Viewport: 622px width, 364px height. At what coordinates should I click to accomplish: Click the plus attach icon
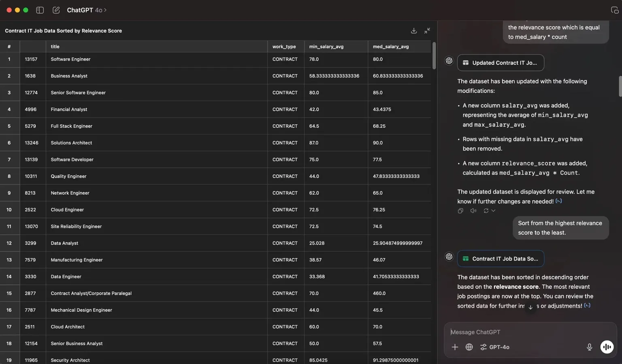[x=455, y=347]
